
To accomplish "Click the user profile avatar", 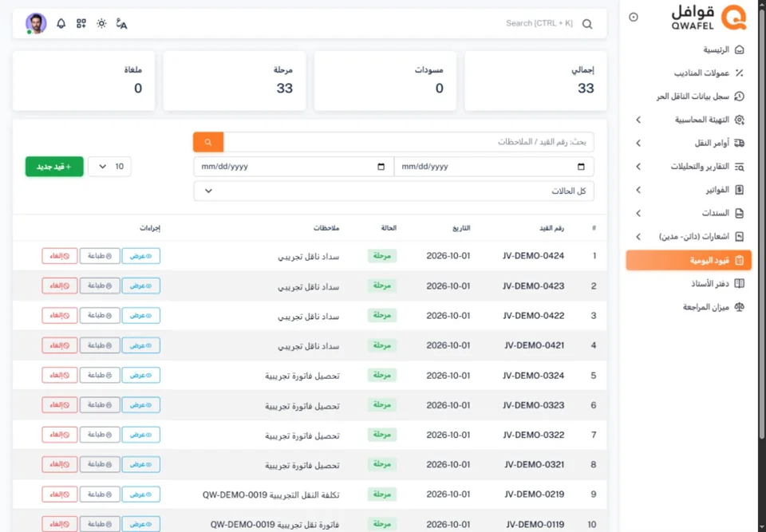I will pyautogui.click(x=36, y=23).
